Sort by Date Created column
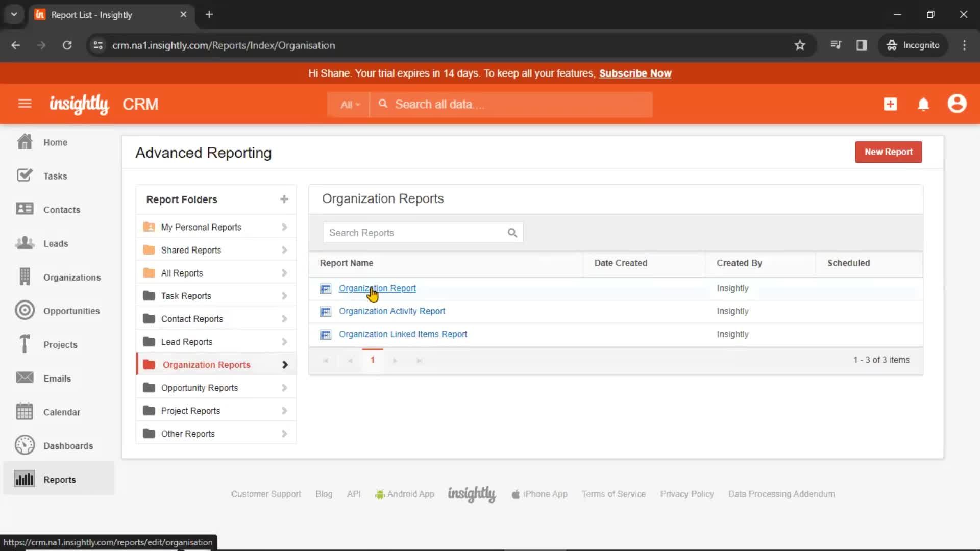 [621, 263]
